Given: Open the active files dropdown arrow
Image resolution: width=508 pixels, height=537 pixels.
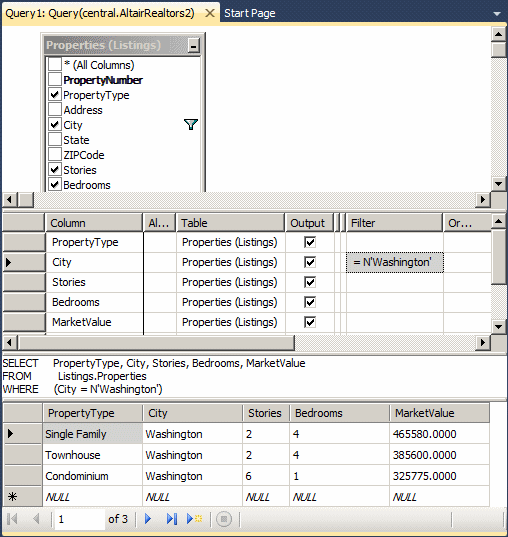Looking at the screenshot, I should coord(497,14).
